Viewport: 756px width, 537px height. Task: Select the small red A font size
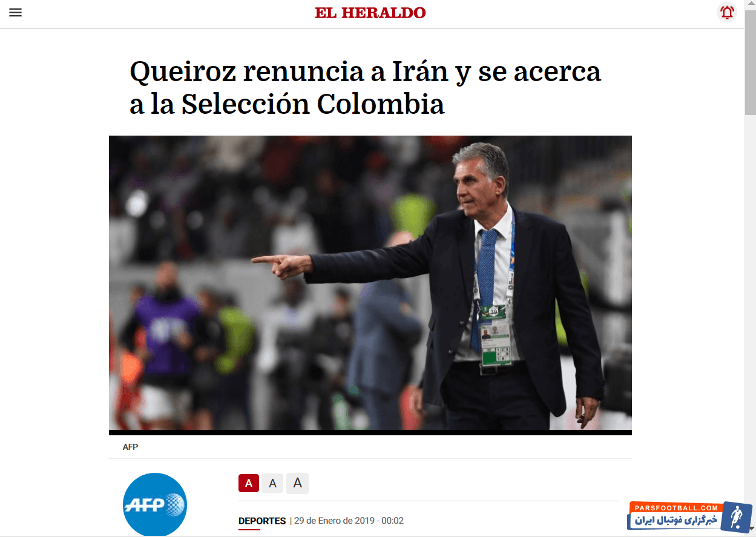249,483
